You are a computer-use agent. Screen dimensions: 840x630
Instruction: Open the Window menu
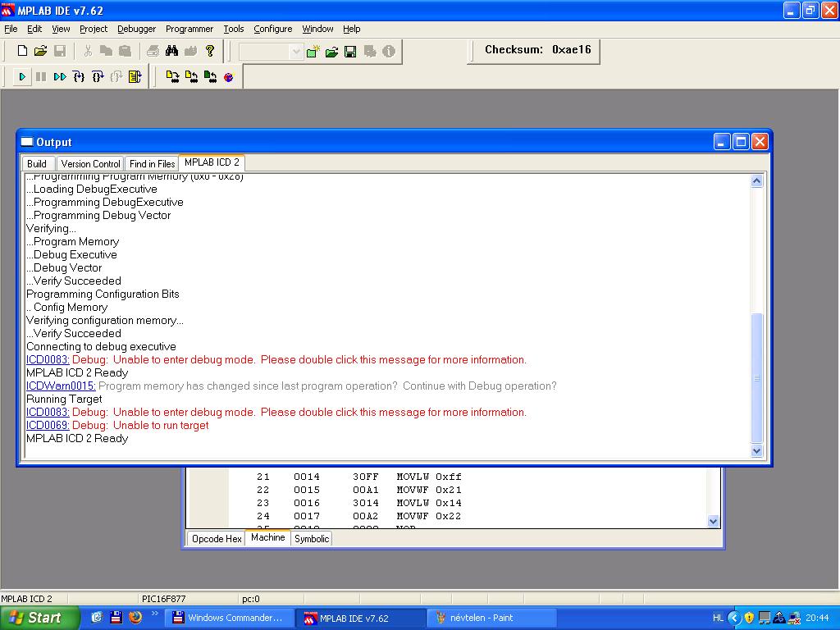[x=317, y=29]
